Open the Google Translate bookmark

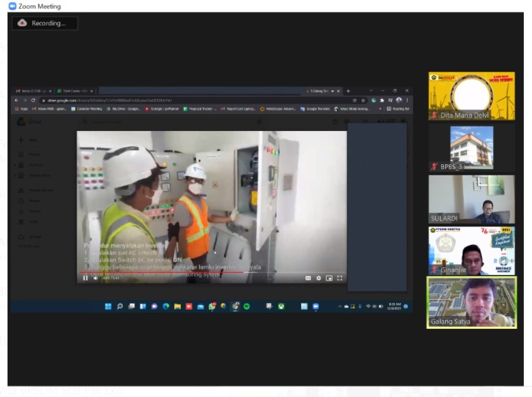(316, 109)
